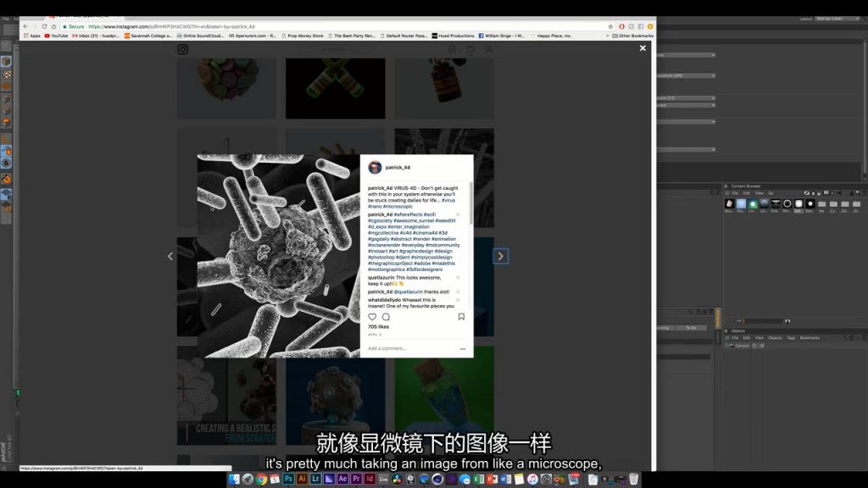
Task: Open the Savannah College bookmark
Action: (x=148, y=36)
